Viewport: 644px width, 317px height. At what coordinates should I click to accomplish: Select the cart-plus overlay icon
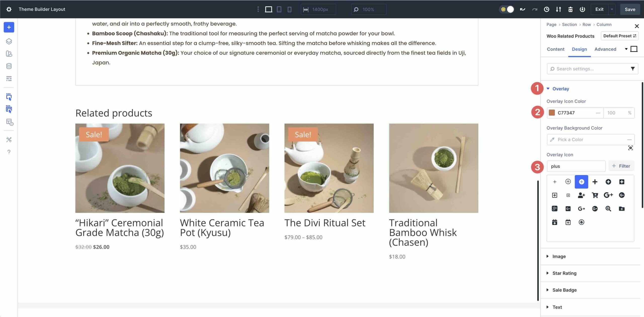(x=595, y=195)
